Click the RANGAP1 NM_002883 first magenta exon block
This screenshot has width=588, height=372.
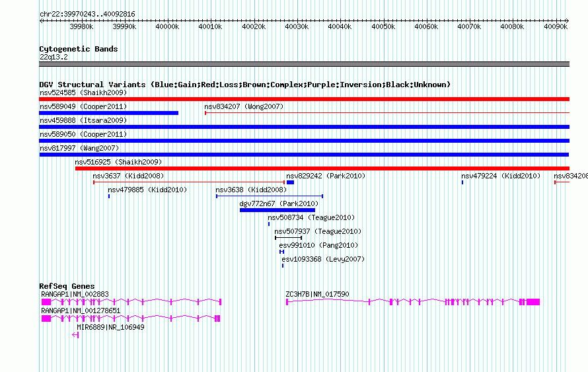[x=46, y=302]
